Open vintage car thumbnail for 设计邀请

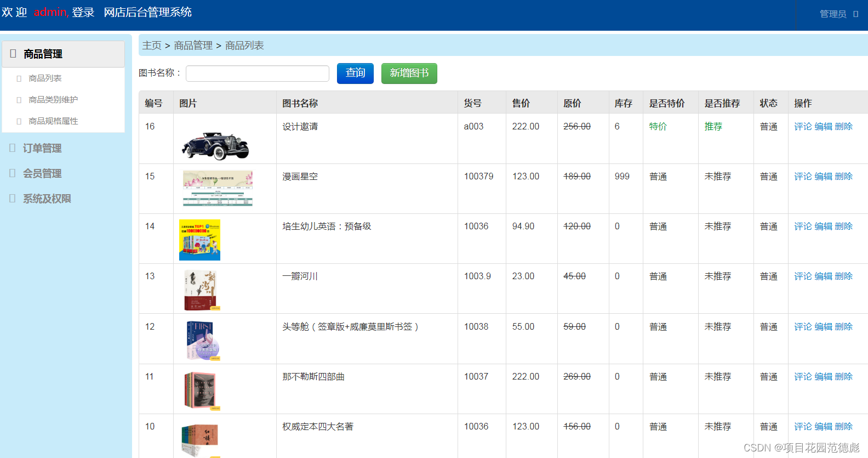click(x=215, y=145)
